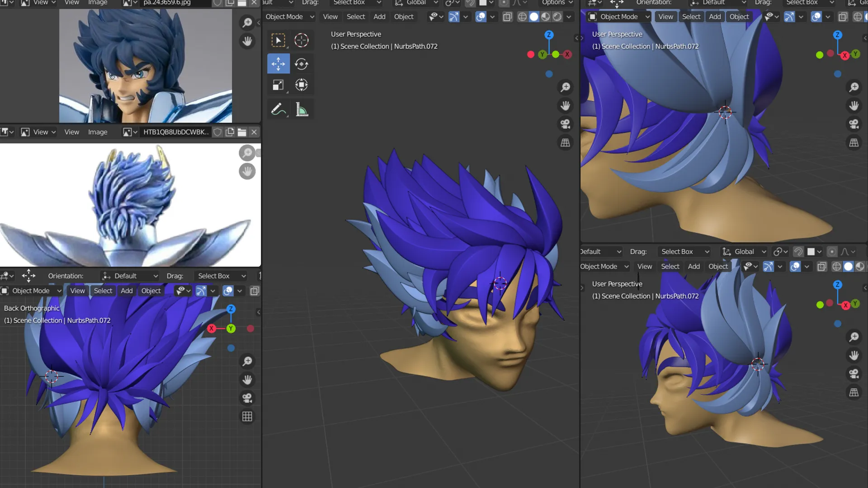The image size is (868, 488).
Task: Toggle gizmo display in center viewport header
Action: click(x=453, y=17)
